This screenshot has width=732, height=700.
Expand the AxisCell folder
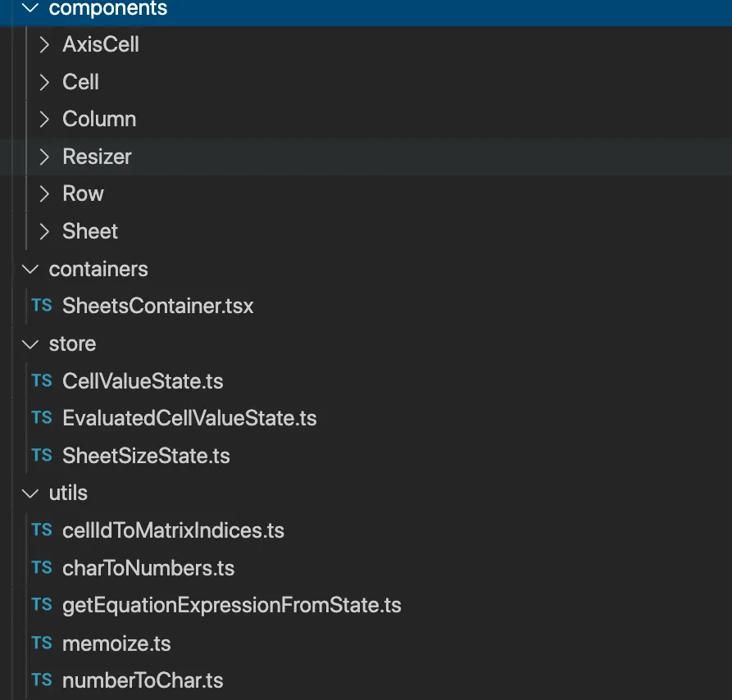[x=43, y=44]
